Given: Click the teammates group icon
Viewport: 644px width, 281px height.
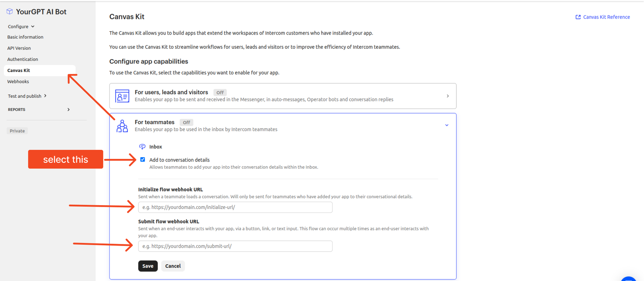Looking at the screenshot, I should pos(122,126).
